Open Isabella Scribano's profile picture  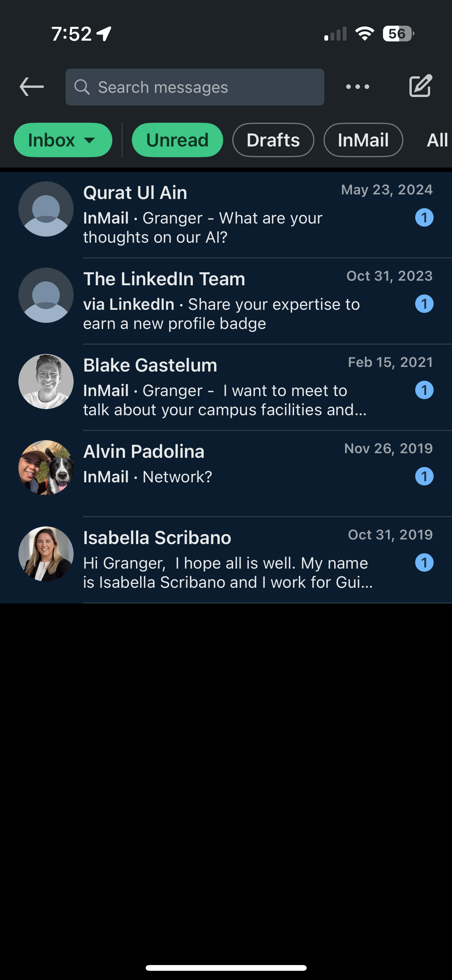(46, 554)
